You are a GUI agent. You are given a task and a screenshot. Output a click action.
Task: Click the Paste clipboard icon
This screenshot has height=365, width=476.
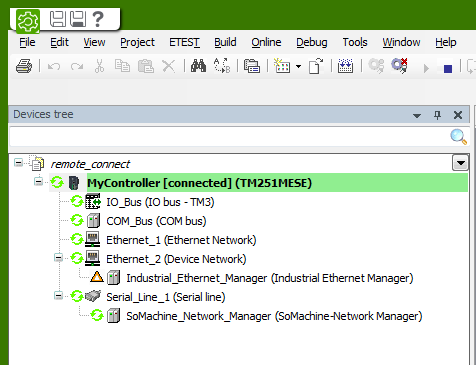146,66
